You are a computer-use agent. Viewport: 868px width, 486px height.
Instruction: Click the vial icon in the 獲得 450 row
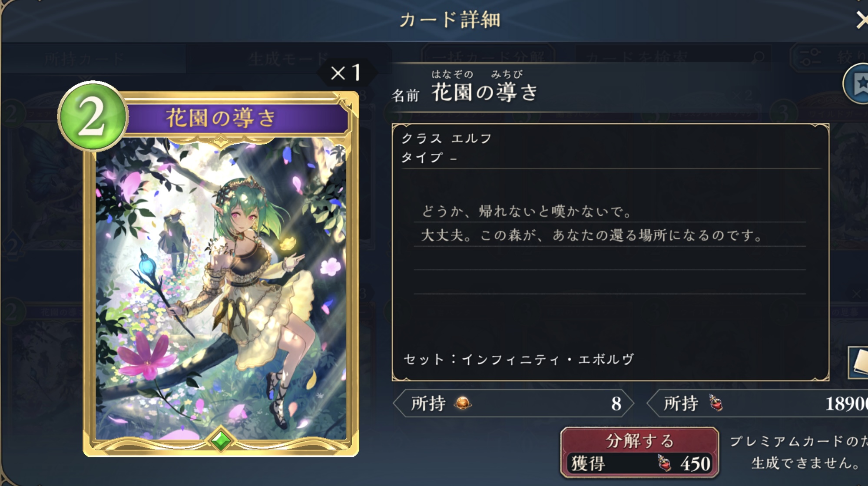point(663,463)
